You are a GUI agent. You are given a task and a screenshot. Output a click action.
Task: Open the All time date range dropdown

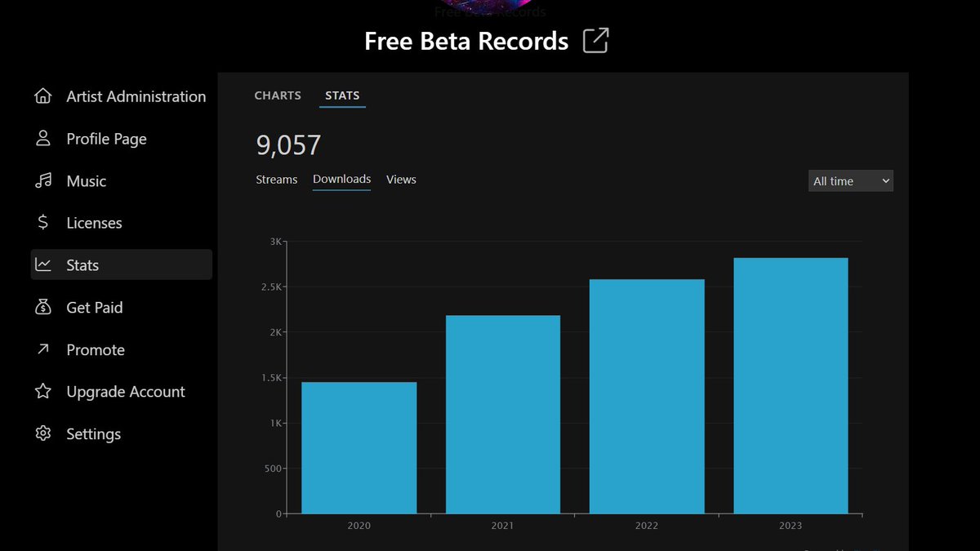(x=850, y=180)
